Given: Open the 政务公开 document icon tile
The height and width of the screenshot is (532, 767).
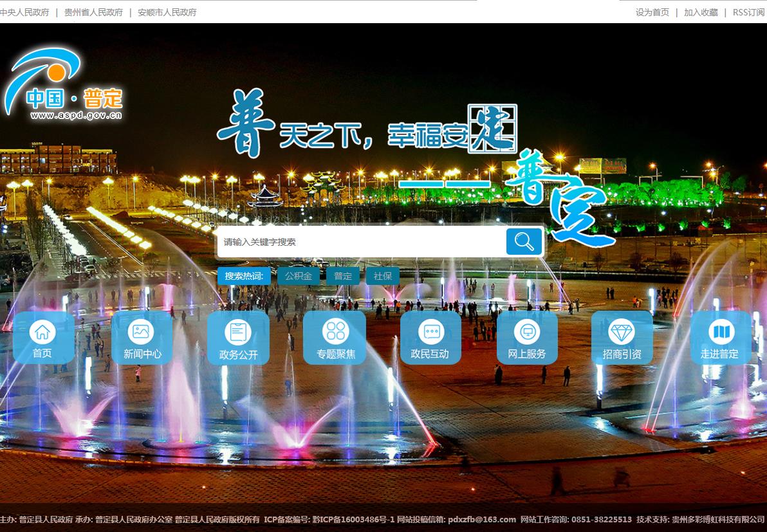Looking at the screenshot, I should [x=238, y=338].
